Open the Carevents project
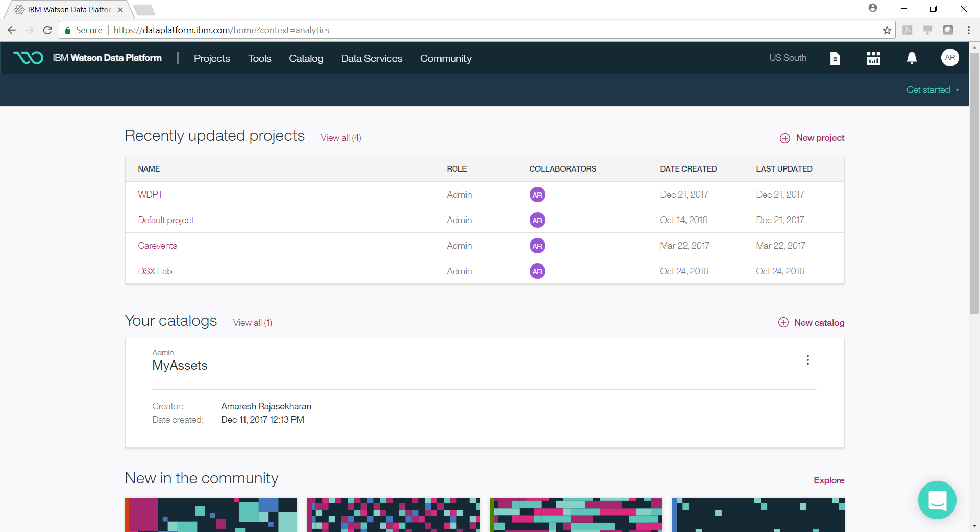The image size is (980, 532). 157,246
